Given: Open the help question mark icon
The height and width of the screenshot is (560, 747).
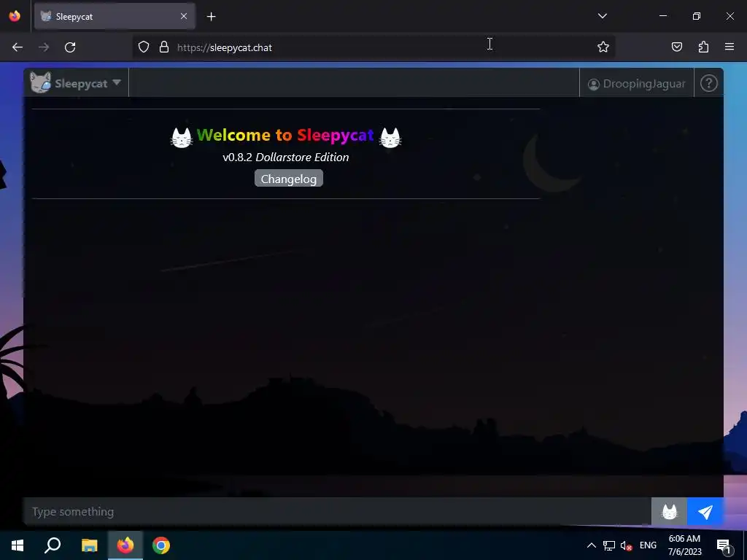Looking at the screenshot, I should [709, 84].
